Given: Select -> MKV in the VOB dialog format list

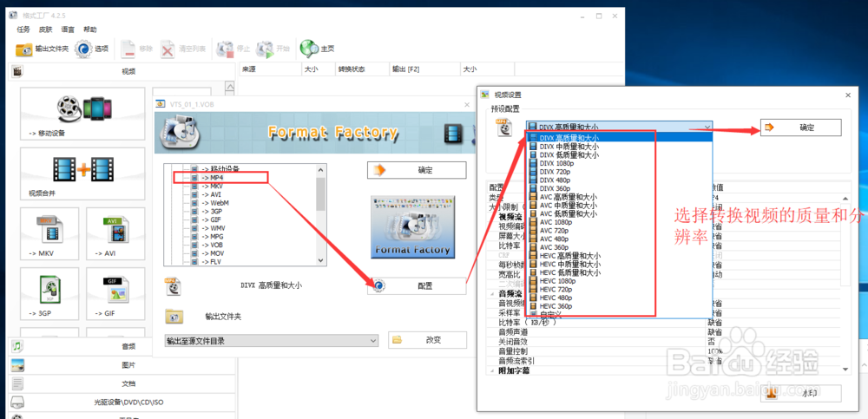Looking at the screenshot, I should coord(213,187).
